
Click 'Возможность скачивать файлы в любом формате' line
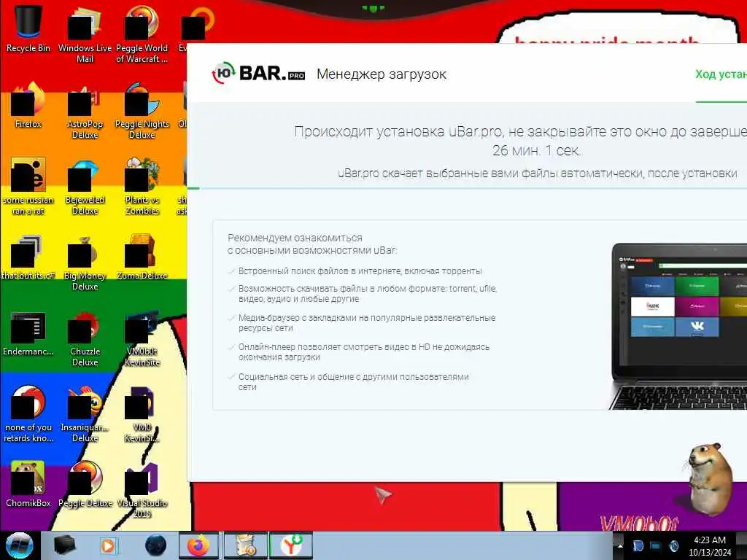click(368, 294)
